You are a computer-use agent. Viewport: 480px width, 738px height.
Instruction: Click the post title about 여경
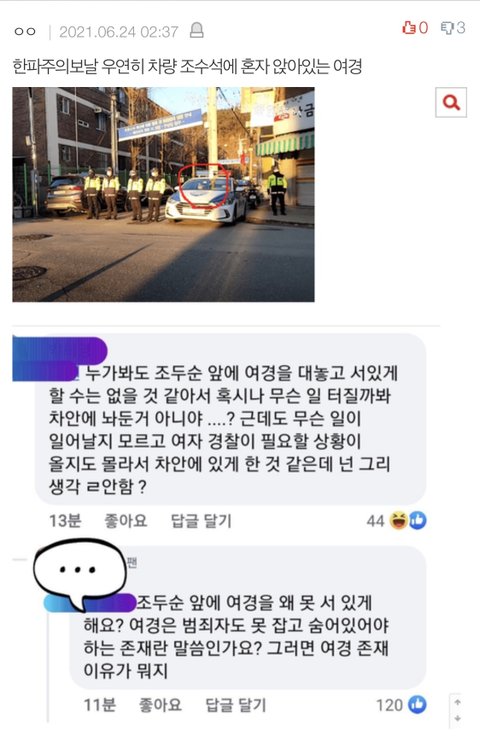click(x=187, y=66)
